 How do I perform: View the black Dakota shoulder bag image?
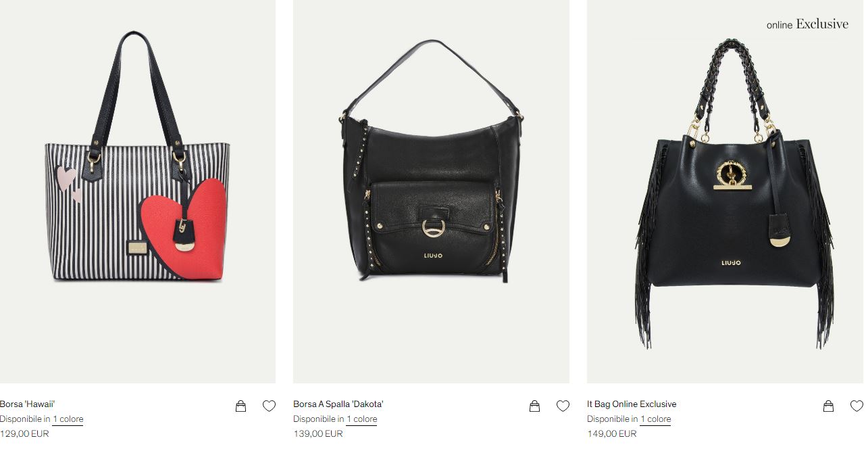click(x=431, y=191)
